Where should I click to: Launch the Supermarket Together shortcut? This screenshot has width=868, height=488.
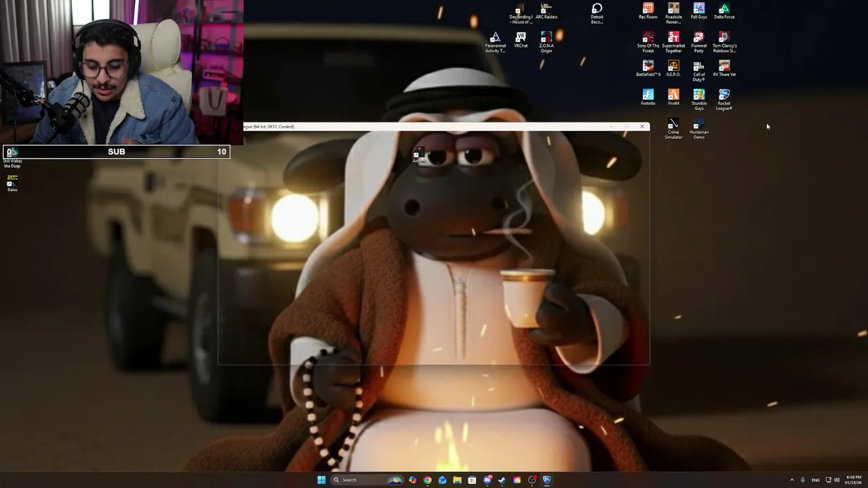(x=673, y=42)
